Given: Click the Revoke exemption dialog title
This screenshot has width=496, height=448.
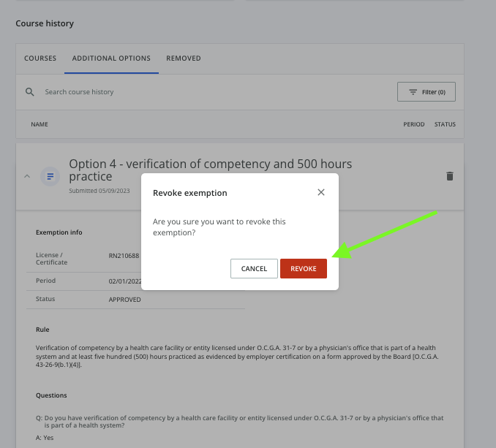Looking at the screenshot, I should pos(189,193).
